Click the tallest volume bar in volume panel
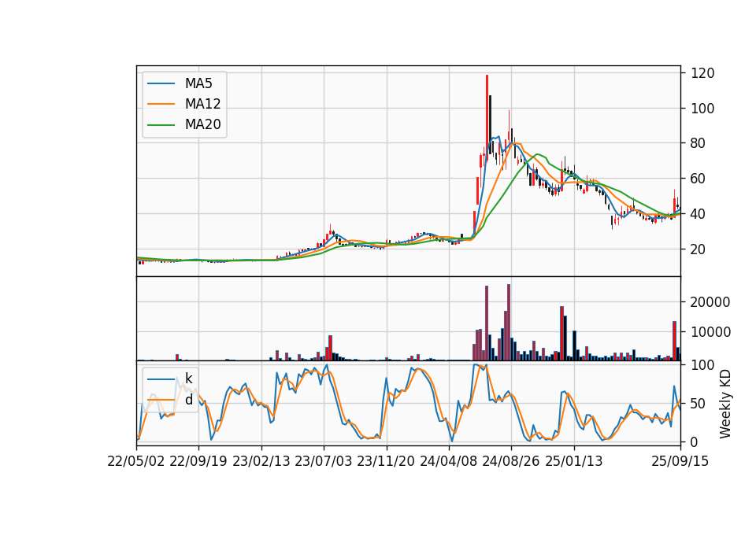The width and height of the screenshot is (756, 543). 509,323
